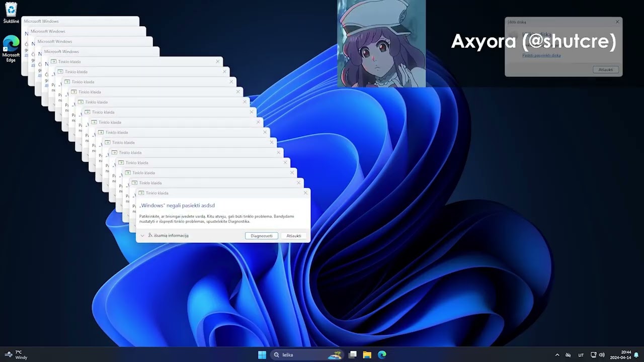Open the weather widget showing 7°C Windy
The image size is (644, 362).
15,355
